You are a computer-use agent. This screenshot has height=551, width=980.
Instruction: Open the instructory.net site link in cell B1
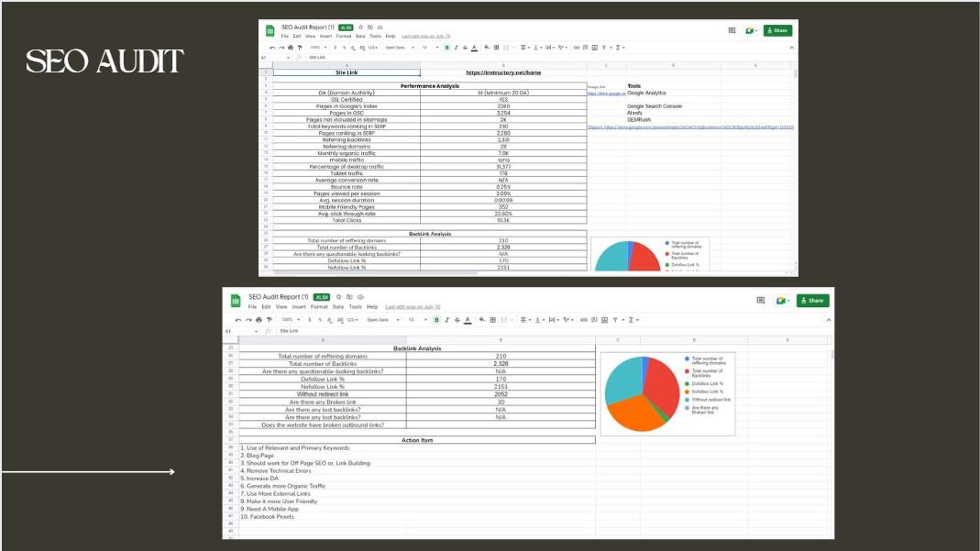[503, 72]
